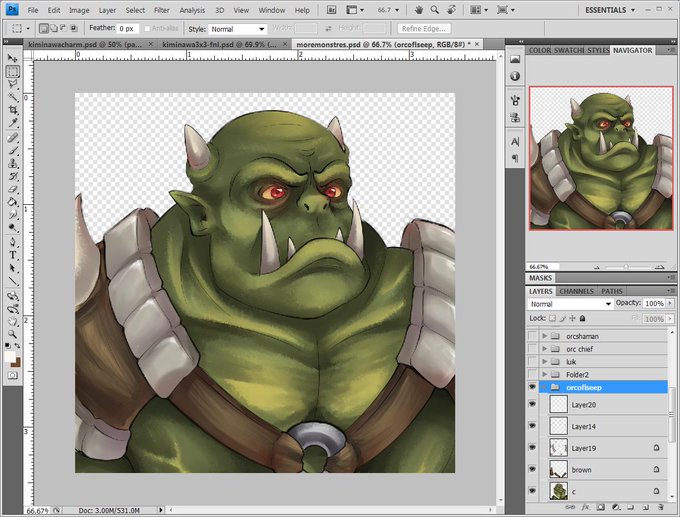Expand the luk group
The image size is (680, 517).
pyautogui.click(x=545, y=361)
